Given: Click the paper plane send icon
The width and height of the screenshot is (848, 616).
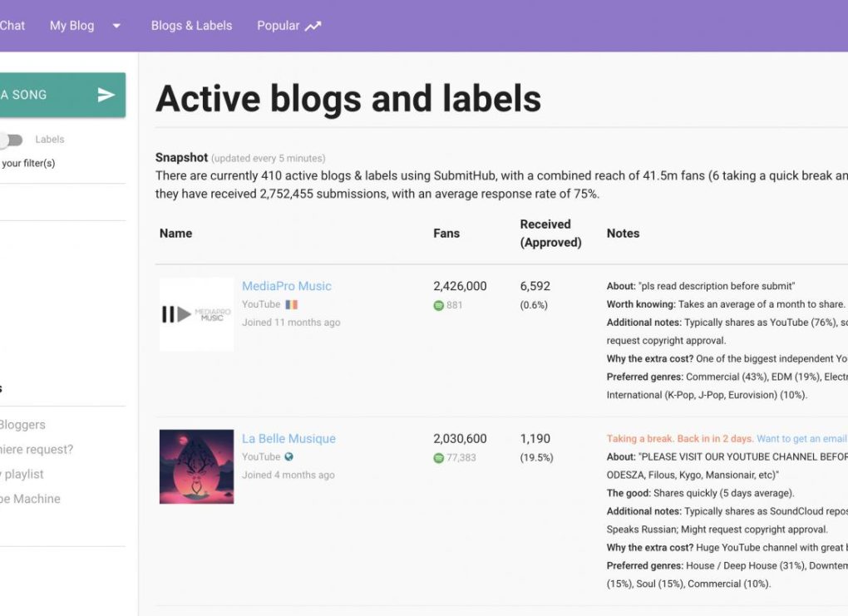Looking at the screenshot, I should pos(106,95).
